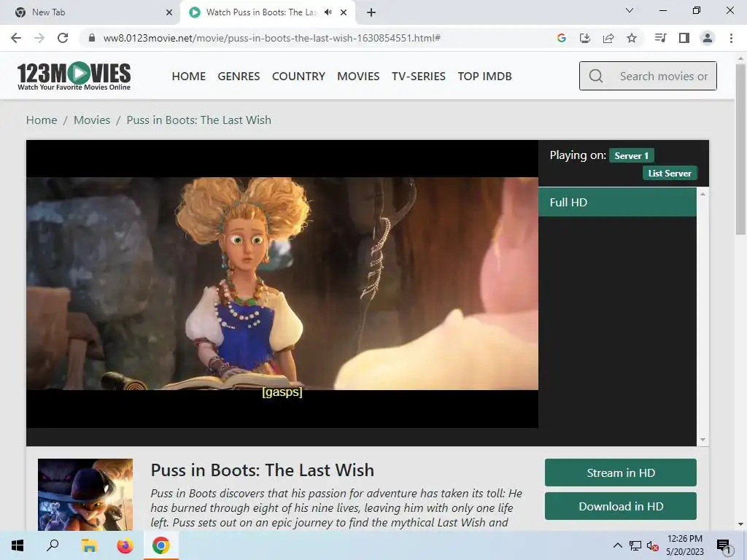Viewport: 747px width, 560px height.
Task: Open the HOME menu item
Action: click(x=189, y=76)
